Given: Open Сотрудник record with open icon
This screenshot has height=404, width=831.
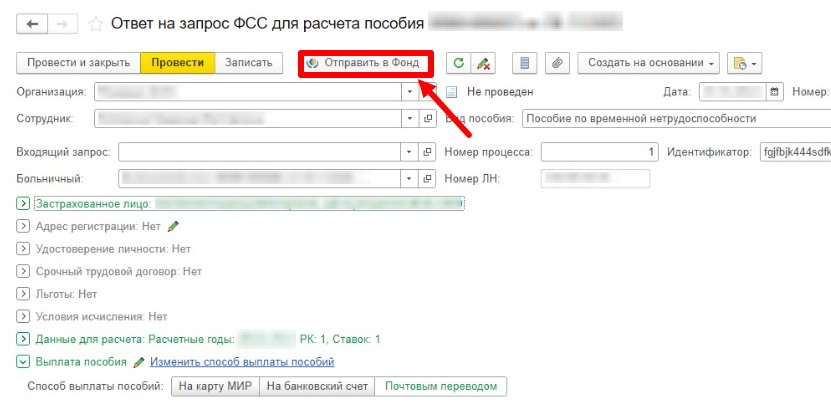Looking at the screenshot, I should [428, 119].
